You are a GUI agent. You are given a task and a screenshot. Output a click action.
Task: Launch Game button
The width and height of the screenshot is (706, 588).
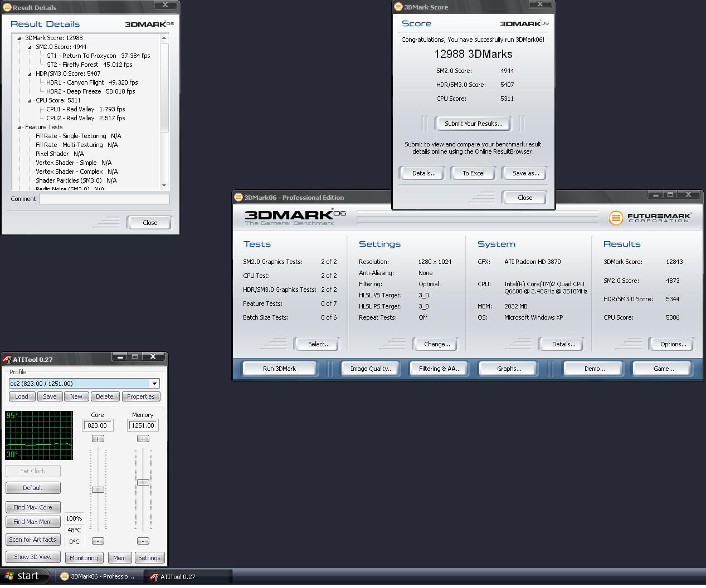pyautogui.click(x=663, y=369)
